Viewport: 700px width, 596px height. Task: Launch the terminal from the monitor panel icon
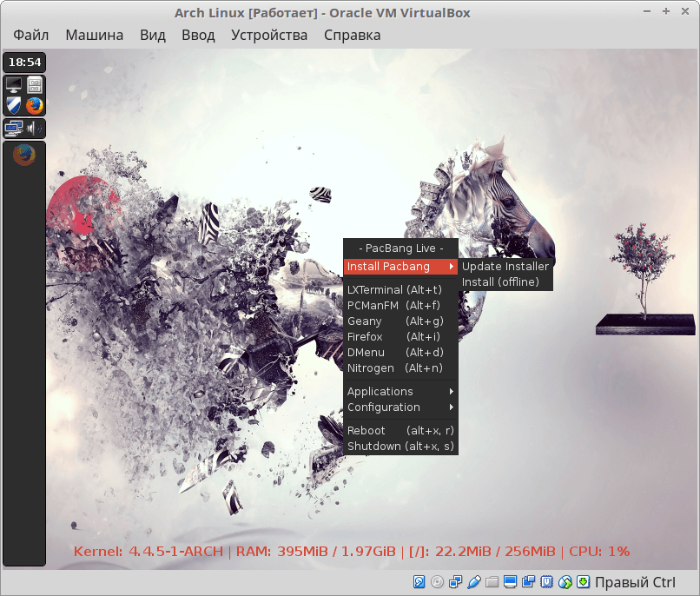(x=14, y=85)
